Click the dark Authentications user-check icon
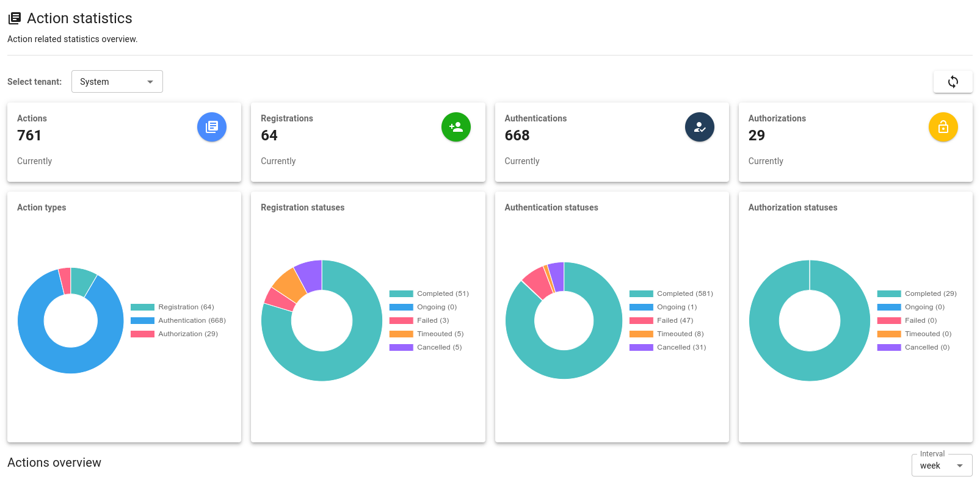The width and height of the screenshot is (980, 482). click(699, 127)
